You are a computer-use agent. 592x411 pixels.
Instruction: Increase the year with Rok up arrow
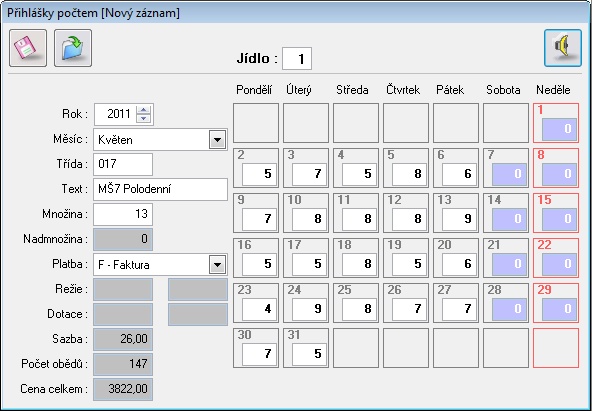click(x=143, y=110)
